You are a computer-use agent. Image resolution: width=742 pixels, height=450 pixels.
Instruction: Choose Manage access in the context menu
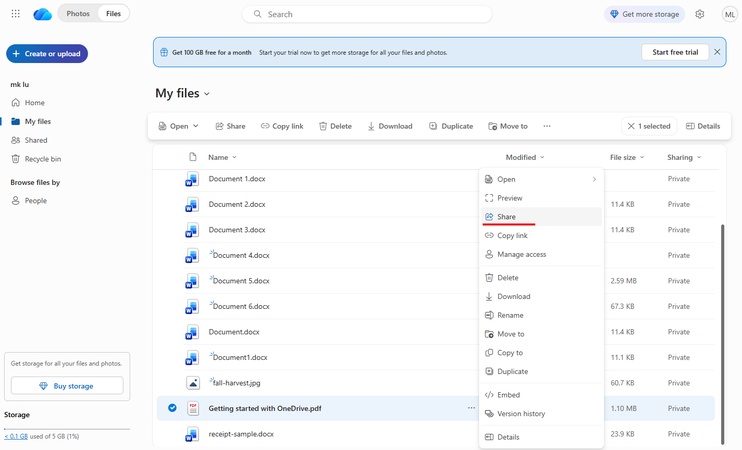541,255
